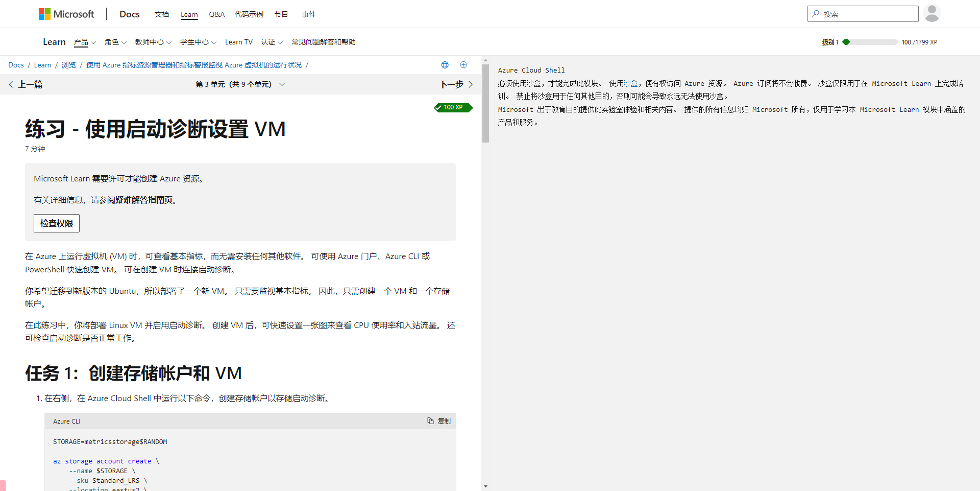The height and width of the screenshot is (491, 980).
Task: Click the Docs site title
Action: tap(130, 14)
